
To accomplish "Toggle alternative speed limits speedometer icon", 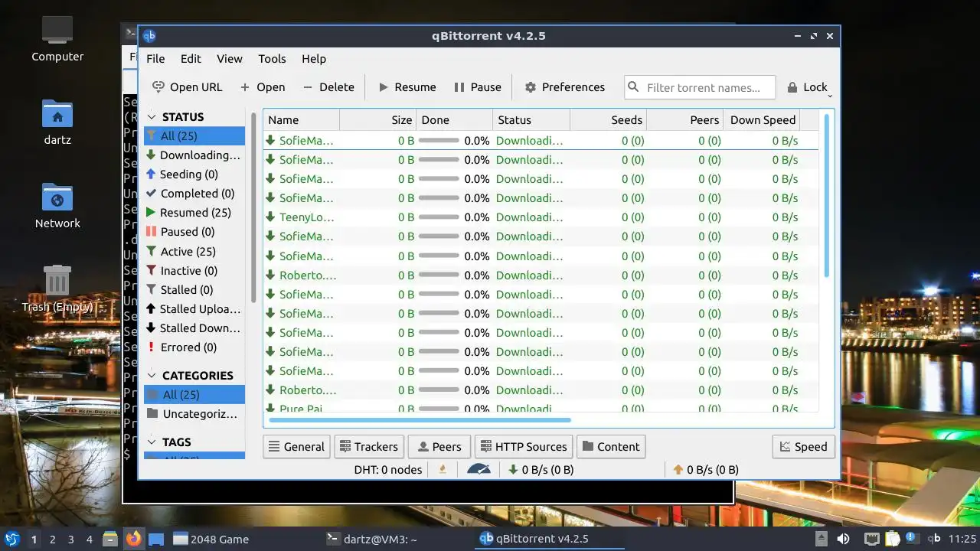I will tap(479, 470).
